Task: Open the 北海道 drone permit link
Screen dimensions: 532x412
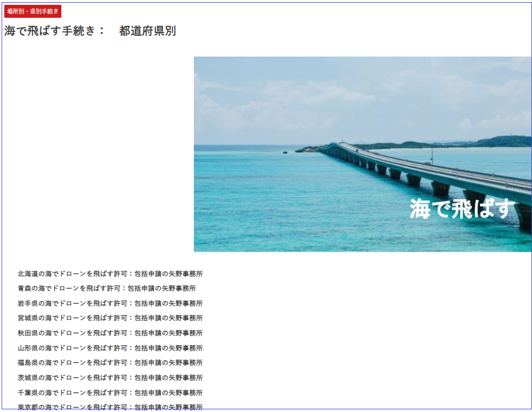Action: pos(110,274)
